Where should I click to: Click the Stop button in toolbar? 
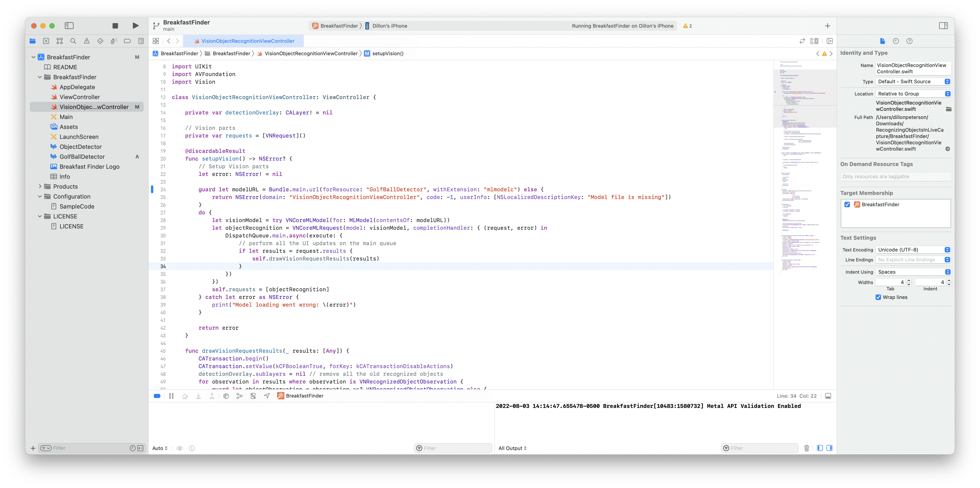click(115, 26)
